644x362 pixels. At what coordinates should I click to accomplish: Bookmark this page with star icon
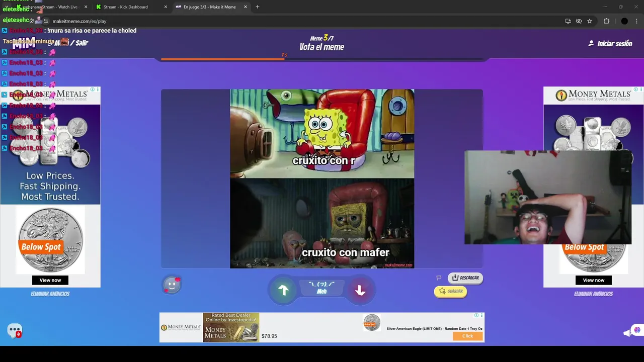click(590, 21)
